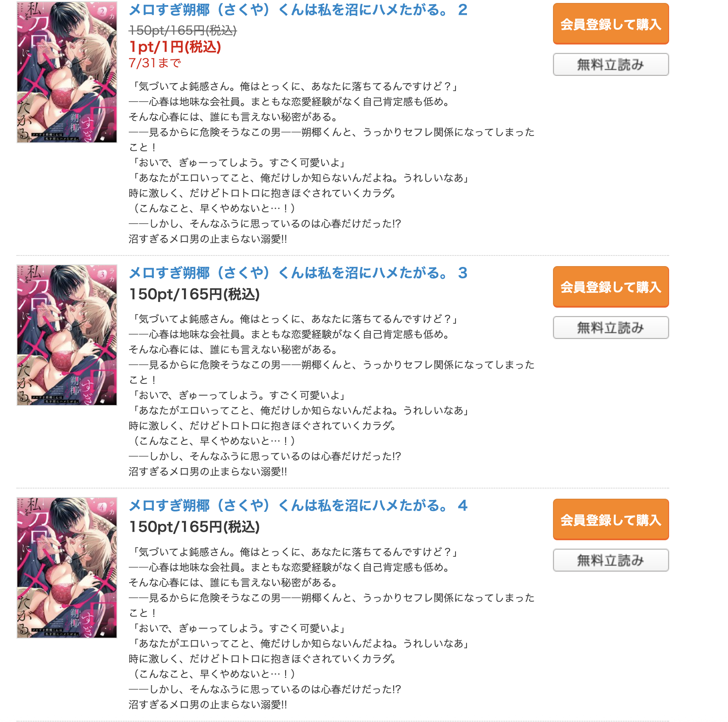Click volume 4 description text
The width and height of the screenshot is (728, 722).
click(x=332, y=628)
